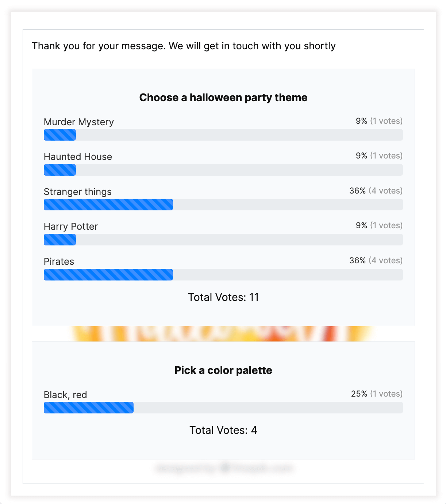Screen dimensions: 446x504
Task: Select the Murder Mystery poll option
Action: pos(78,122)
